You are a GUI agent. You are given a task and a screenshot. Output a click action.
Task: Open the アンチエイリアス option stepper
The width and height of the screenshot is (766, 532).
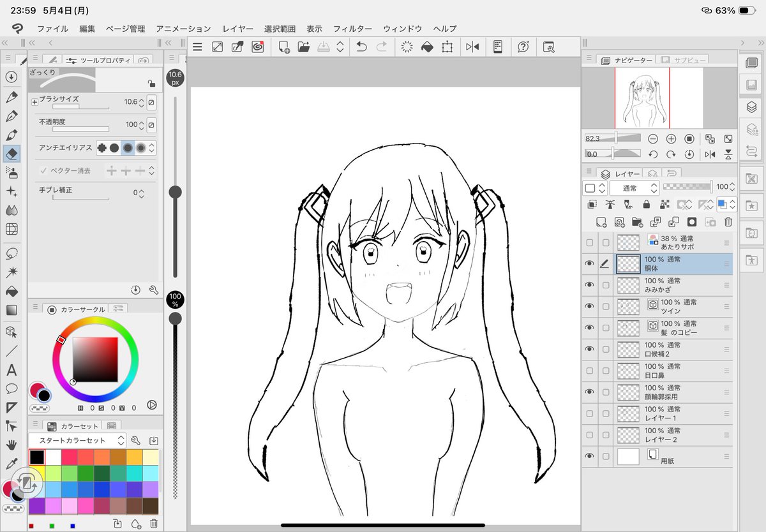pos(152,147)
